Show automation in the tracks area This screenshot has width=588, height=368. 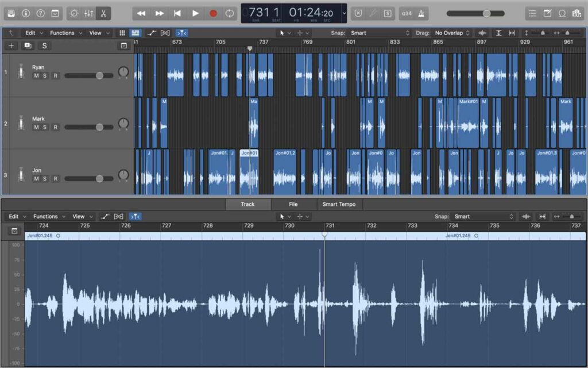(151, 33)
